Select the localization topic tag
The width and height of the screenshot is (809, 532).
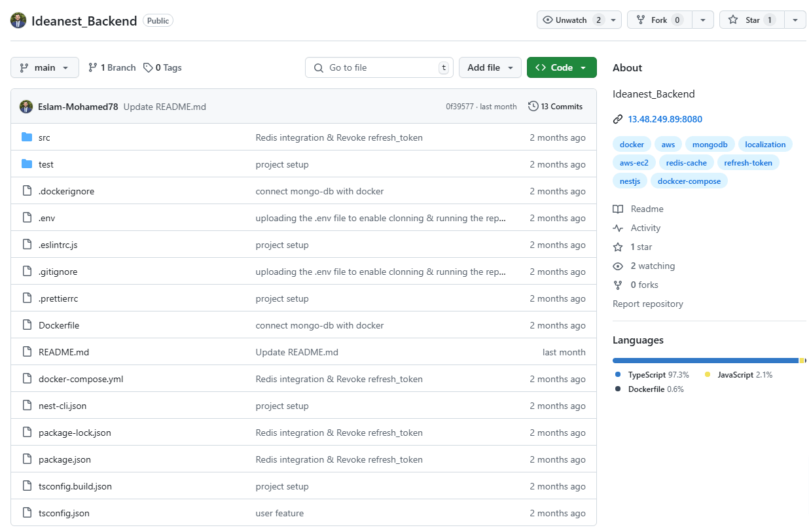point(765,144)
